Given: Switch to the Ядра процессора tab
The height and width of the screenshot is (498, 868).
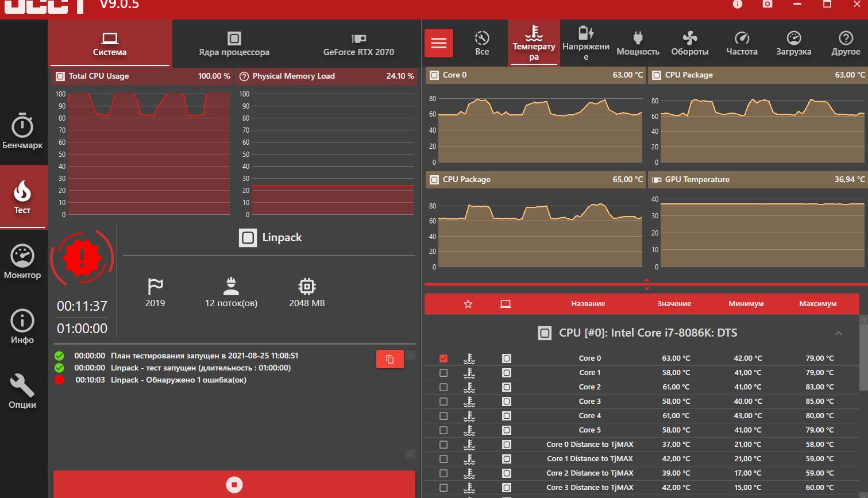Looking at the screenshot, I should 234,44.
